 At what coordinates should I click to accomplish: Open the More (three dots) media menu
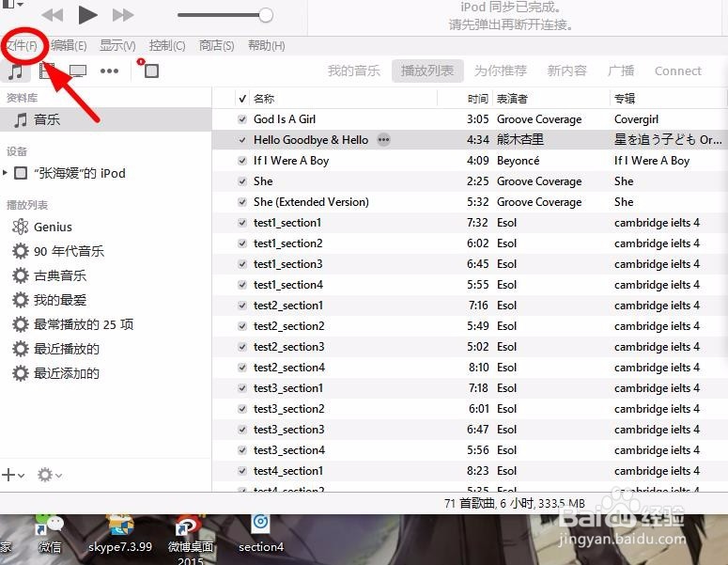click(x=110, y=71)
